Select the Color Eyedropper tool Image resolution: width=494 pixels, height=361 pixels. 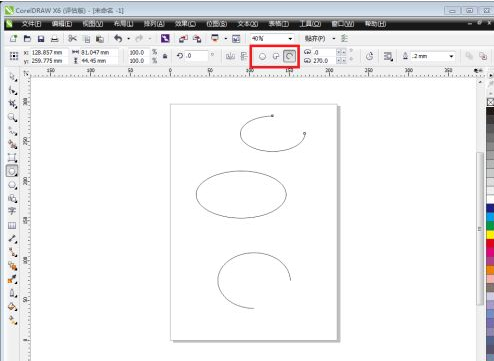(13, 279)
